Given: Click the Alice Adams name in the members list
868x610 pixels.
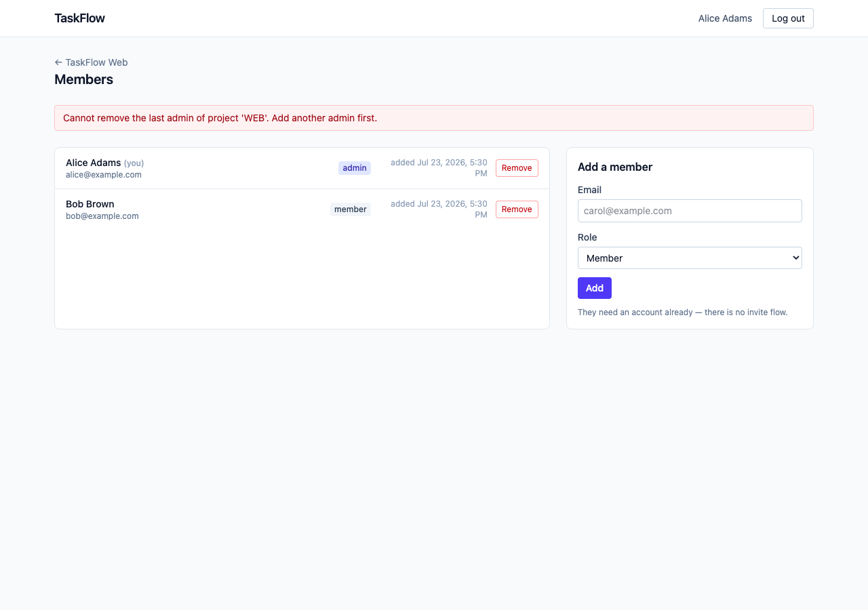Looking at the screenshot, I should click(94, 163).
